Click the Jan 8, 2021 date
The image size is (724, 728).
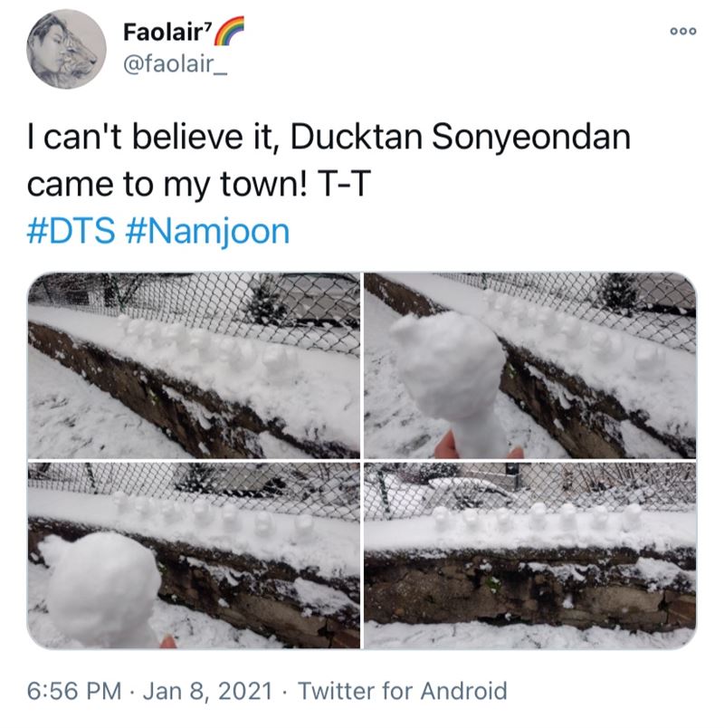(207, 690)
